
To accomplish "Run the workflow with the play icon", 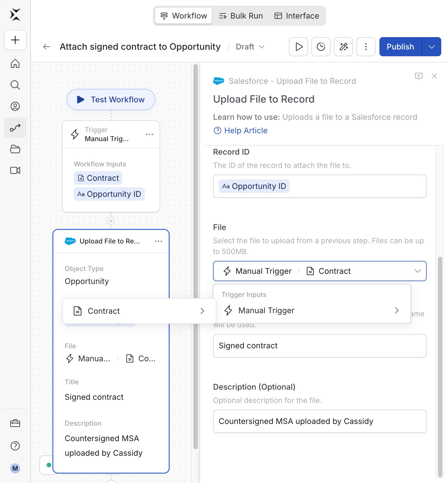I will click(x=298, y=47).
